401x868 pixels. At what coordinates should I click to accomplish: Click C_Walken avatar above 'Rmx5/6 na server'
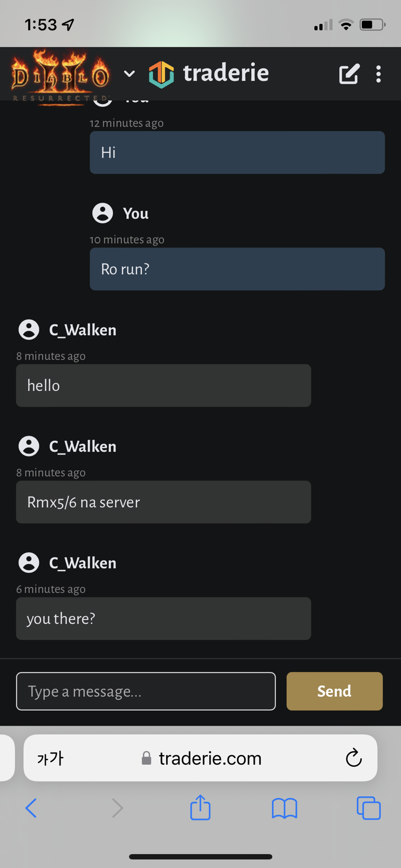click(x=29, y=446)
